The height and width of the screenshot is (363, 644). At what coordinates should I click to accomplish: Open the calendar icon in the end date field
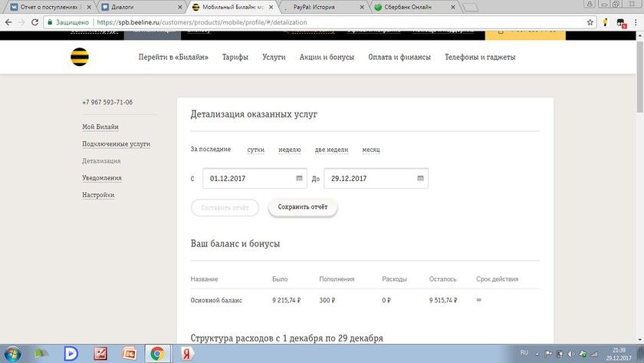[421, 178]
